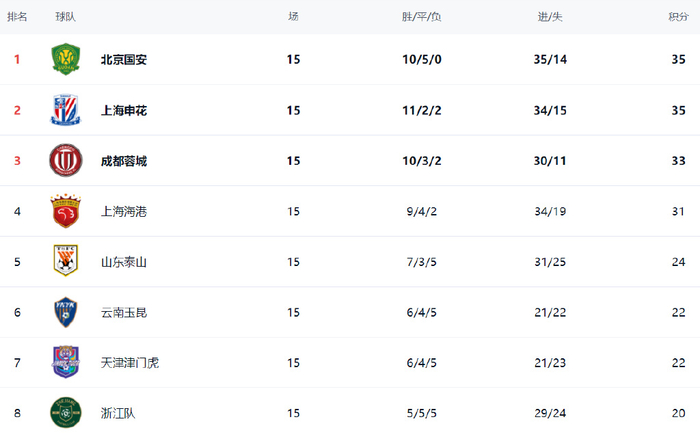Open the Chengdu Rongcheng club badge
This screenshot has width=700, height=437.
[x=65, y=160]
